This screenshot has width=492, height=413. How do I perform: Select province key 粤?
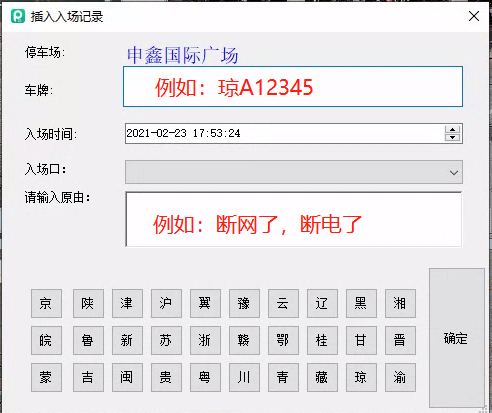click(x=205, y=377)
